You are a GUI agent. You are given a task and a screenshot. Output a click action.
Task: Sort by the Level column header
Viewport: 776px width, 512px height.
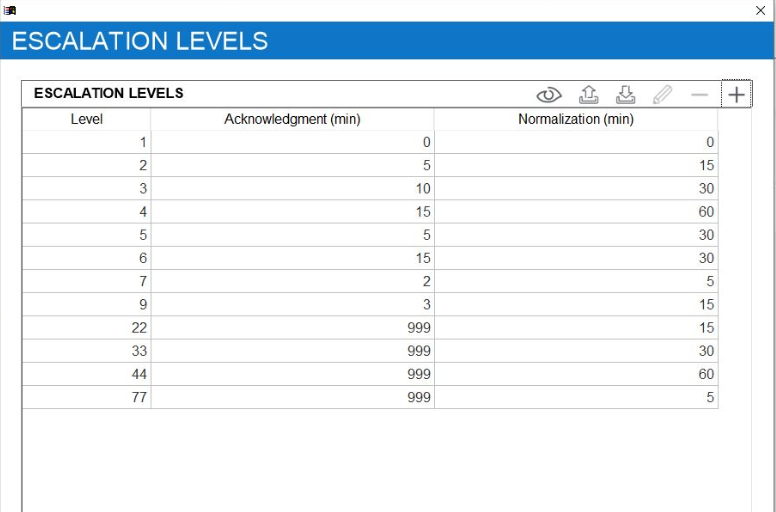tap(86, 120)
